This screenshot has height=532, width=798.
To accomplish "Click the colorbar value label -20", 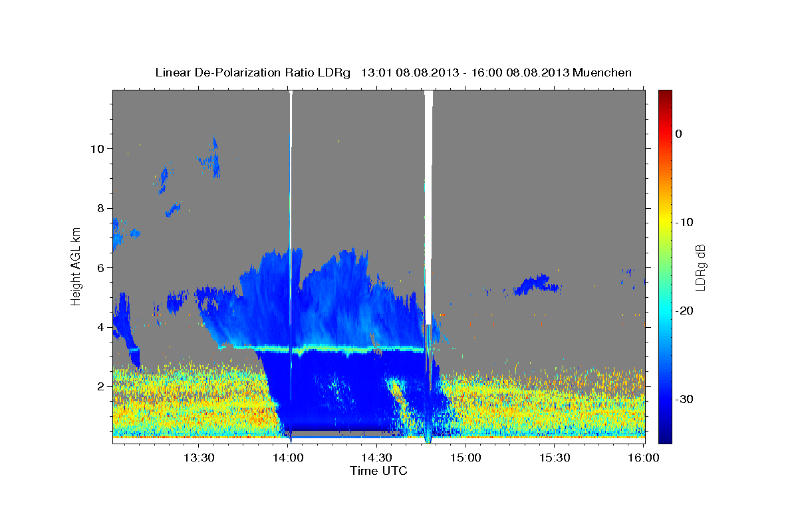I will click(x=684, y=311).
